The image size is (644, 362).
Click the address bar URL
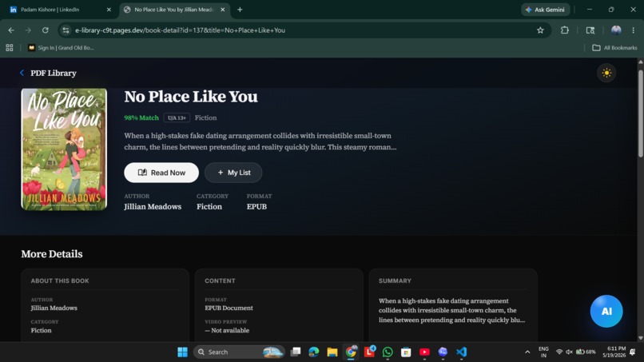pyautogui.click(x=180, y=30)
